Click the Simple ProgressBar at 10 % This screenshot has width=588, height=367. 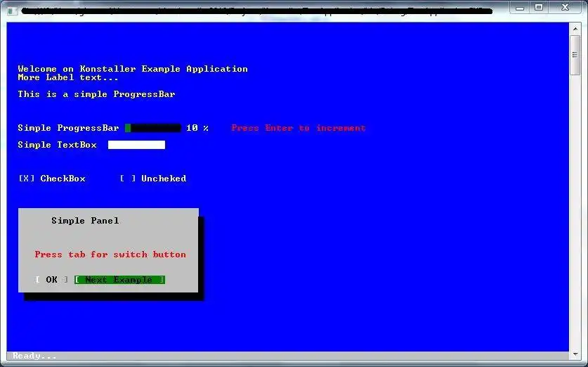click(x=153, y=128)
